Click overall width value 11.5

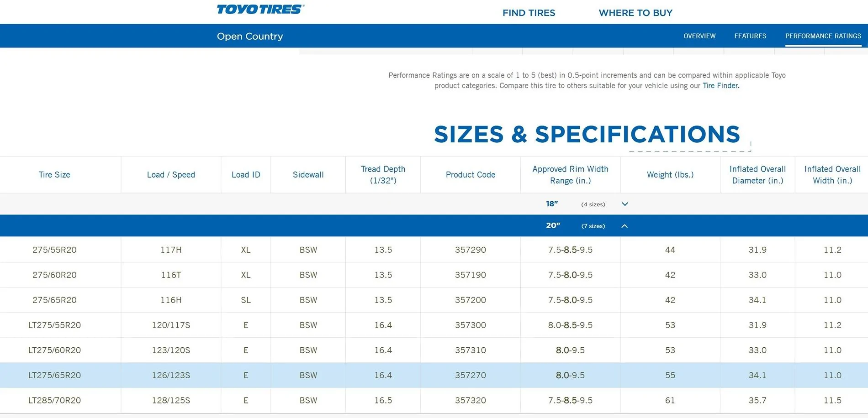(x=832, y=400)
